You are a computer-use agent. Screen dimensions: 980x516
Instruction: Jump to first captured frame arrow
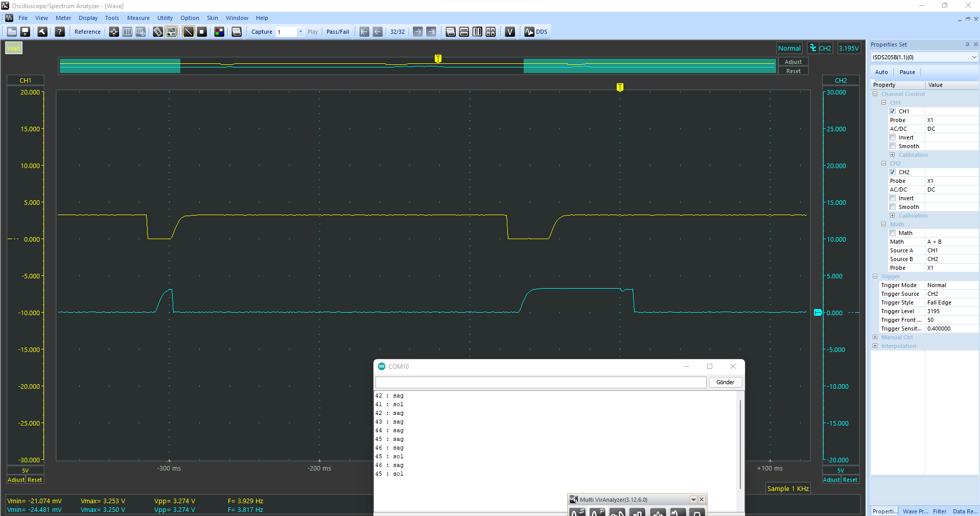point(364,32)
